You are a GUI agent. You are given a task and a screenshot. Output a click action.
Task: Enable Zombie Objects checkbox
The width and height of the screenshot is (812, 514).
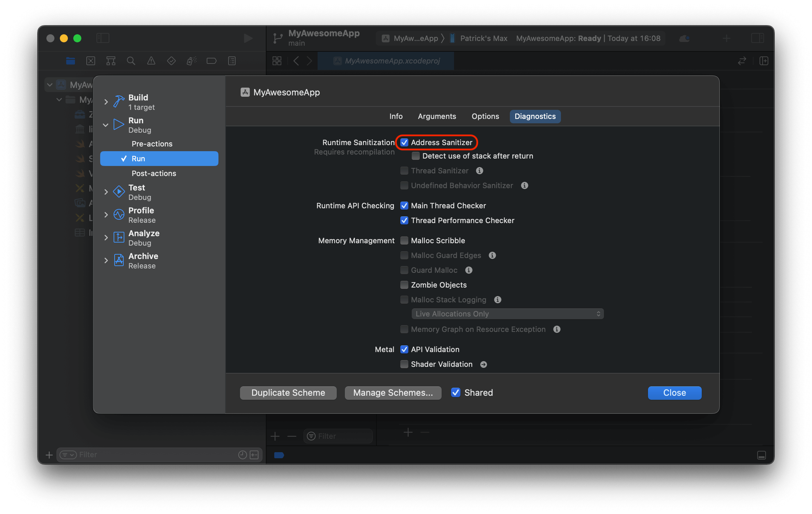tap(404, 285)
